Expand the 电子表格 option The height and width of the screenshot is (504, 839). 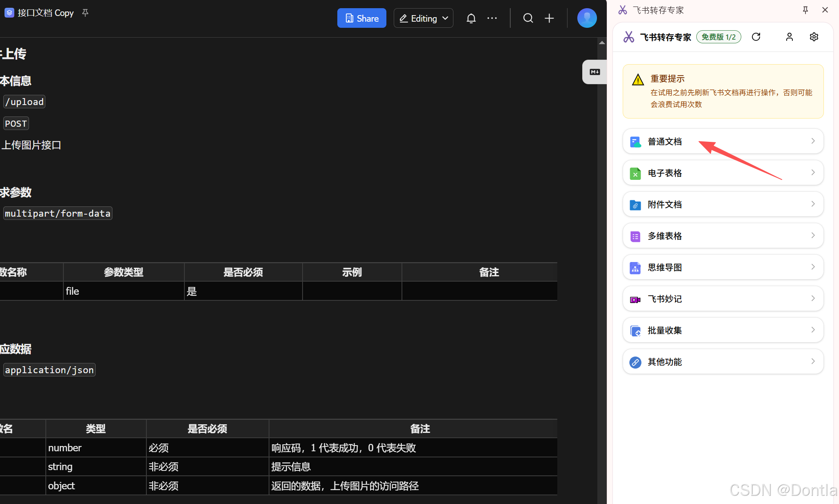tap(722, 173)
